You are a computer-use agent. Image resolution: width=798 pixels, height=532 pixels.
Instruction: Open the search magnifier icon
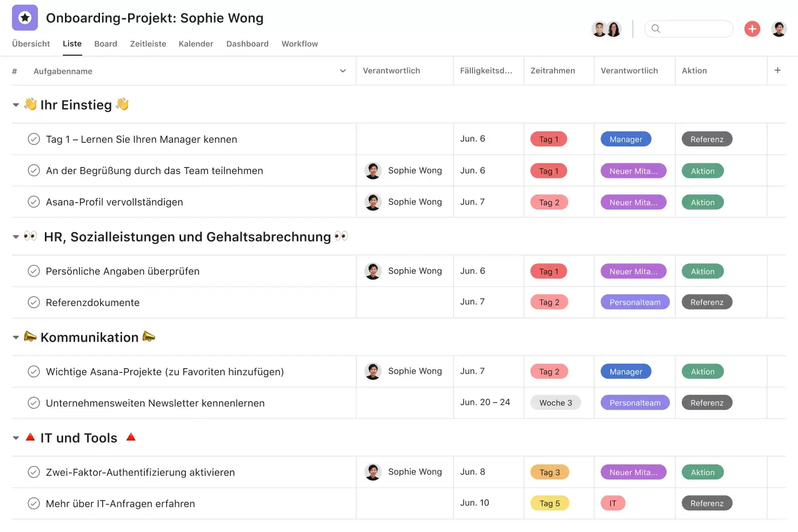[x=655, y=29]
